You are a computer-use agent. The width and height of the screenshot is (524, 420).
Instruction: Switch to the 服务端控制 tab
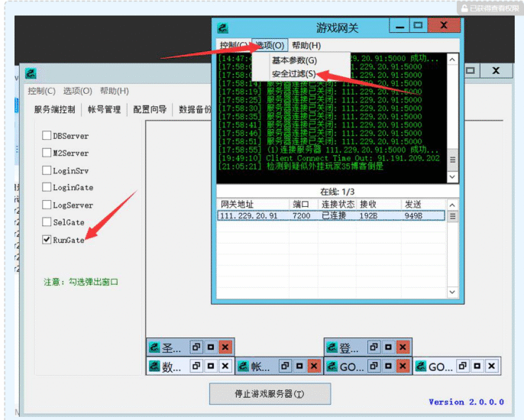[54, 109]
